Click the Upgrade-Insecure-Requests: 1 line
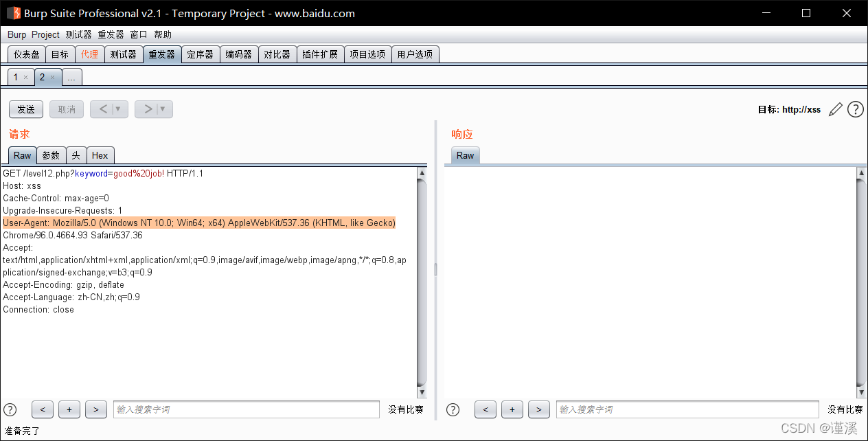 pos(62,211)
